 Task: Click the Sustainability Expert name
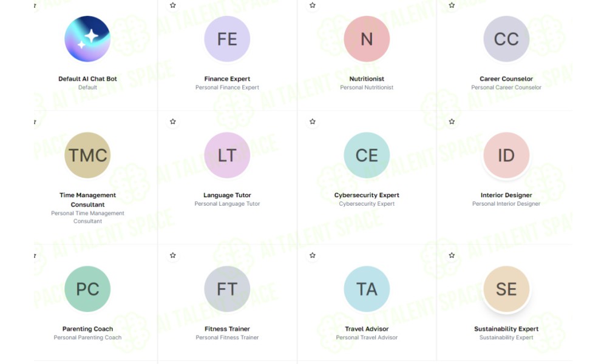pos(506,329)
